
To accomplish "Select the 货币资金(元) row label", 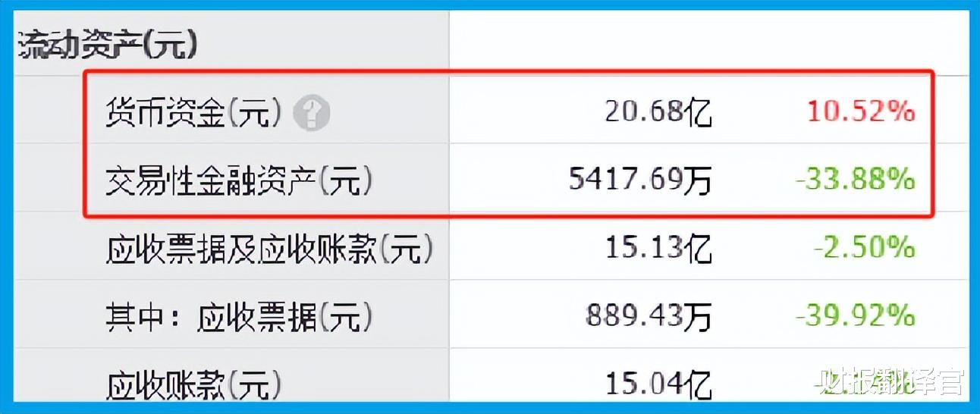I will [194, 113].
